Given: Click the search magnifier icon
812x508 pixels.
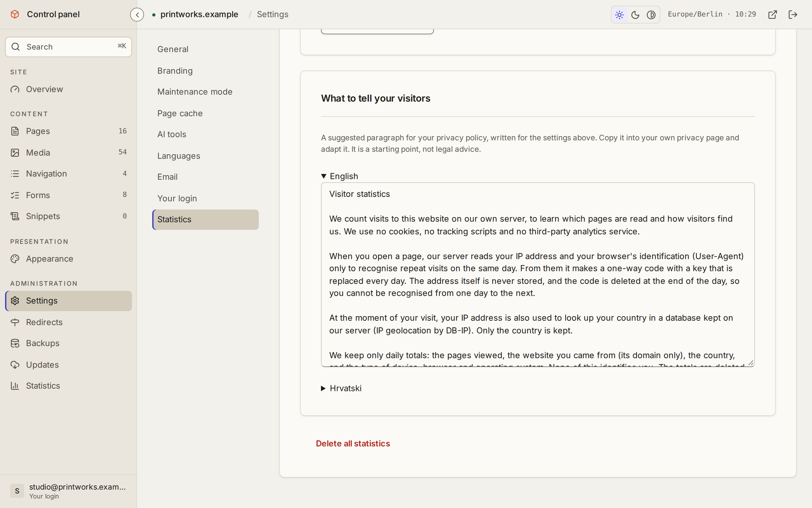Looking at the screenshot, I should 16,47.
